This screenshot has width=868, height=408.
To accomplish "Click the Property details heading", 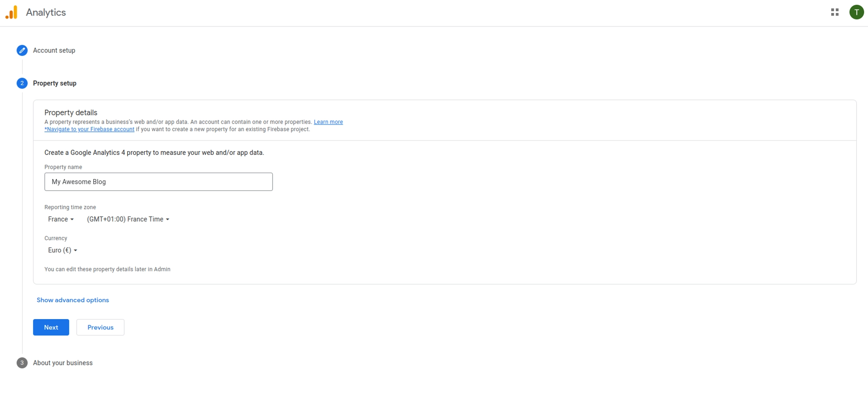I will tap(71, 112).
